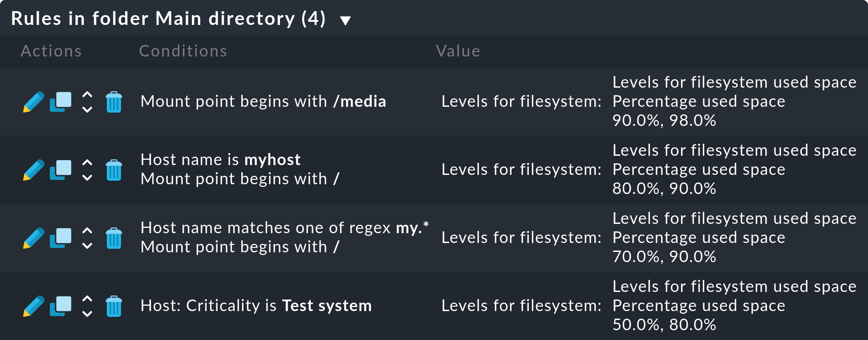Screen dimensions: 868x340
Task: Click the Value column header
Action: pyautogui.click(x=458, y=51)
